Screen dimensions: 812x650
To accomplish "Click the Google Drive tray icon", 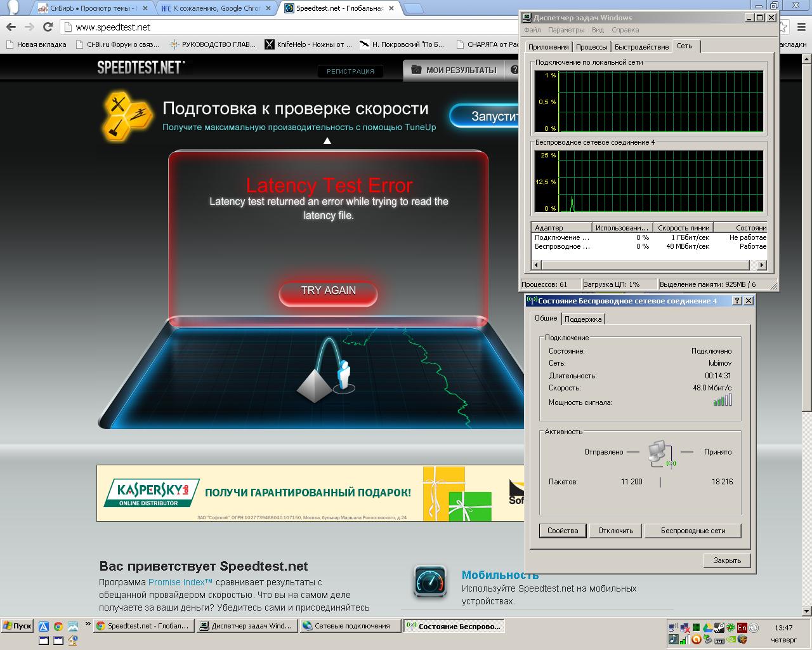I will point(707,628).
